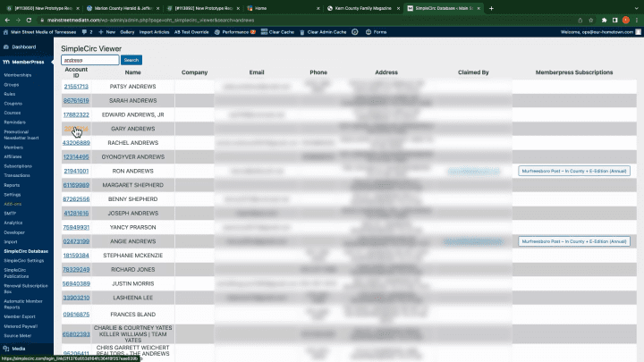Image resolution: width=644 pixels, height=362 pixels.
Task: Open Ron Andrews Murfreesboro Post subscription
Action: coord(573,171)
